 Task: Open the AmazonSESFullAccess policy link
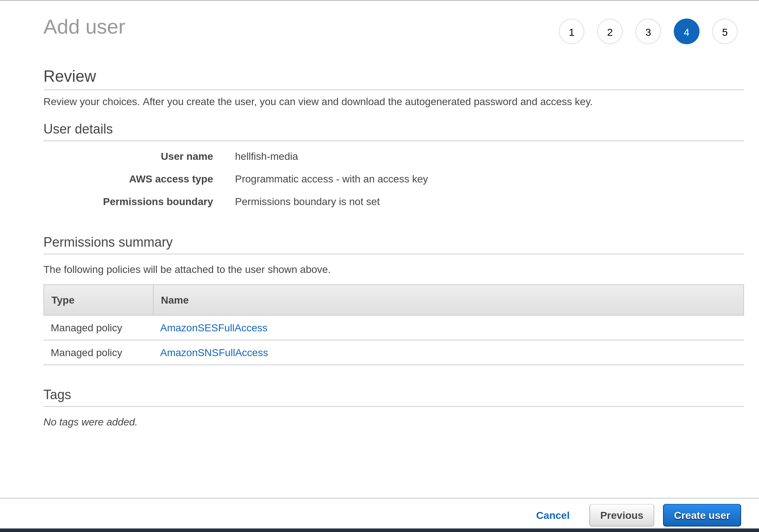click(x=214, y=328)
